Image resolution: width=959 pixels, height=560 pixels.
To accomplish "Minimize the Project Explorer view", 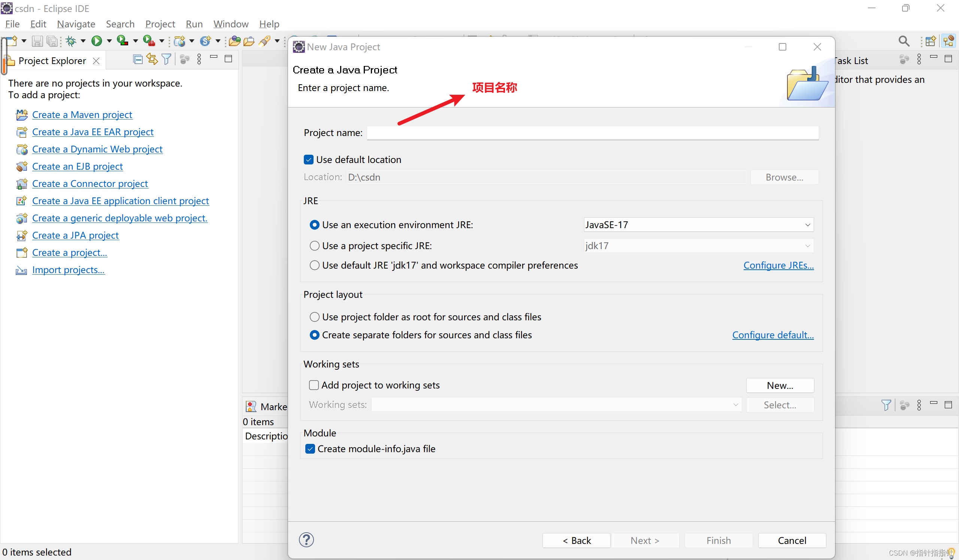I will [214, 57].
